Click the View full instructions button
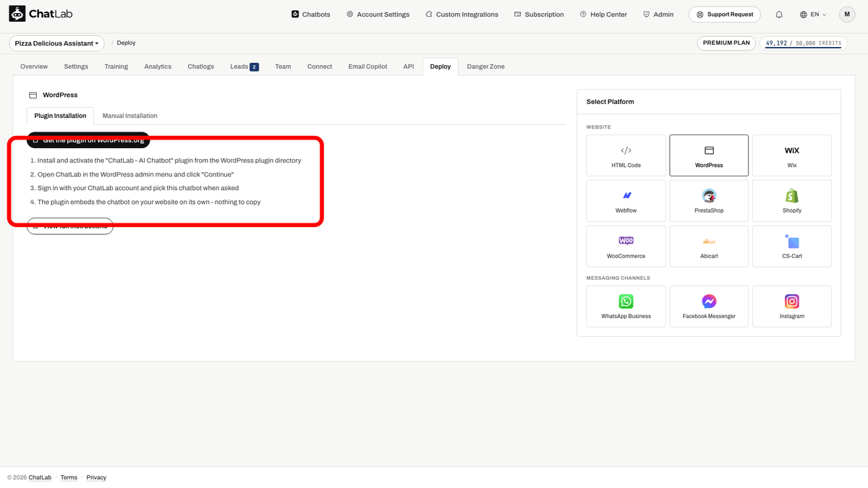The image size is (868, 488). click(70, 226)
